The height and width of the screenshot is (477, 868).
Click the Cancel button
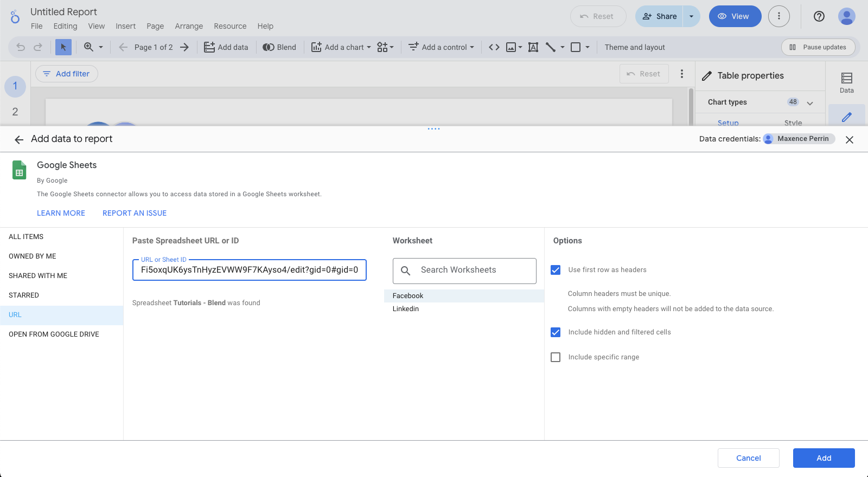pyautogui.click(x=749, y=458)
